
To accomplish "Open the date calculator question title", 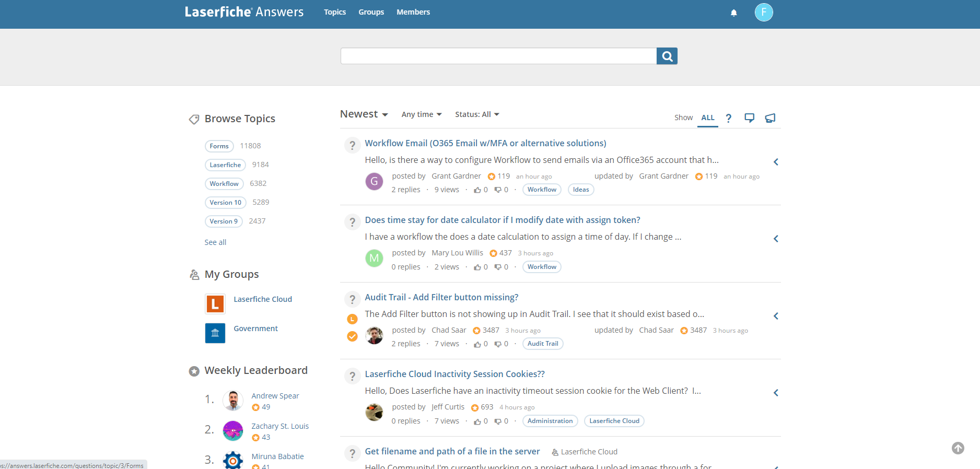I will tap(503, 220).
